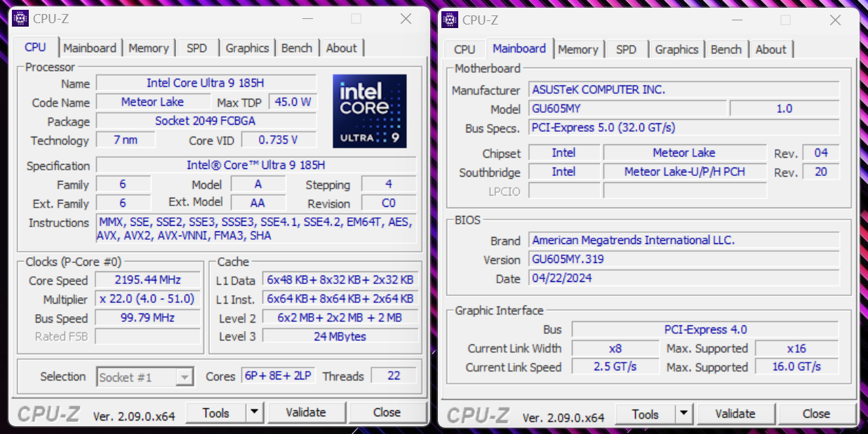The width and height of the screenshot is (868, 434).
Task: Click the Multiplier value 'x 22.0 (4.0 - 51.0)'
Action: [148, 299]
